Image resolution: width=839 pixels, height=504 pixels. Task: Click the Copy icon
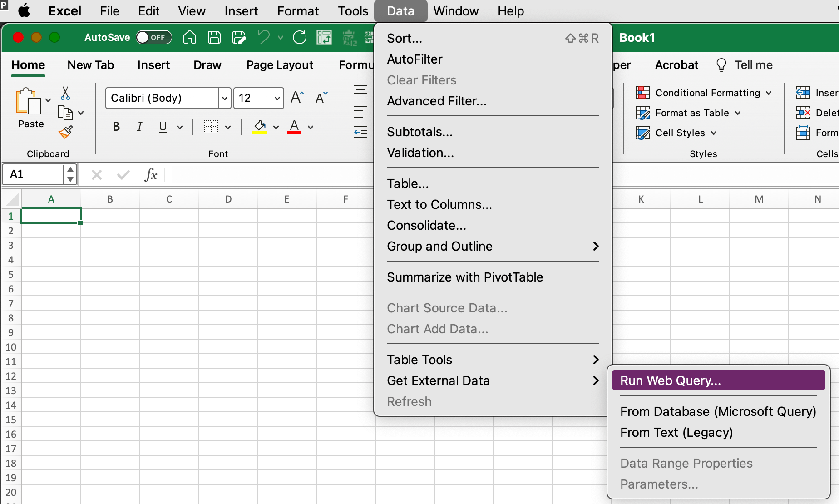[x=65, y=113]
